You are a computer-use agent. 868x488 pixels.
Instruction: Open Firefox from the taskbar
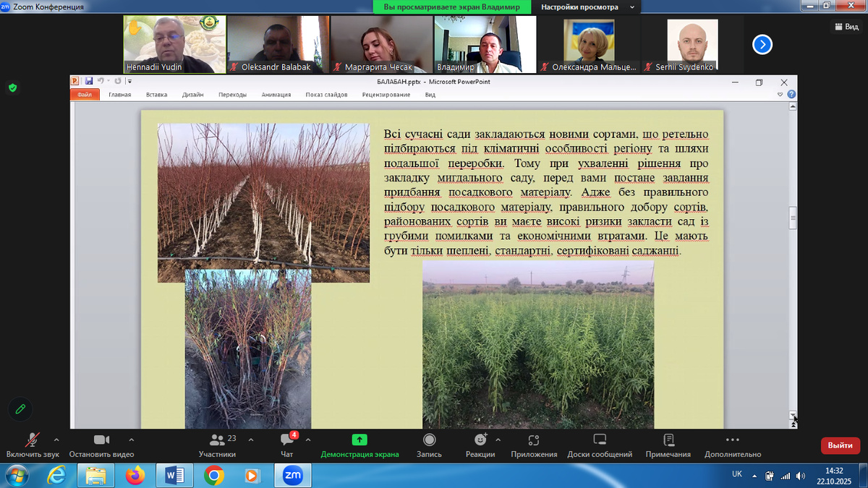(135, 475)
